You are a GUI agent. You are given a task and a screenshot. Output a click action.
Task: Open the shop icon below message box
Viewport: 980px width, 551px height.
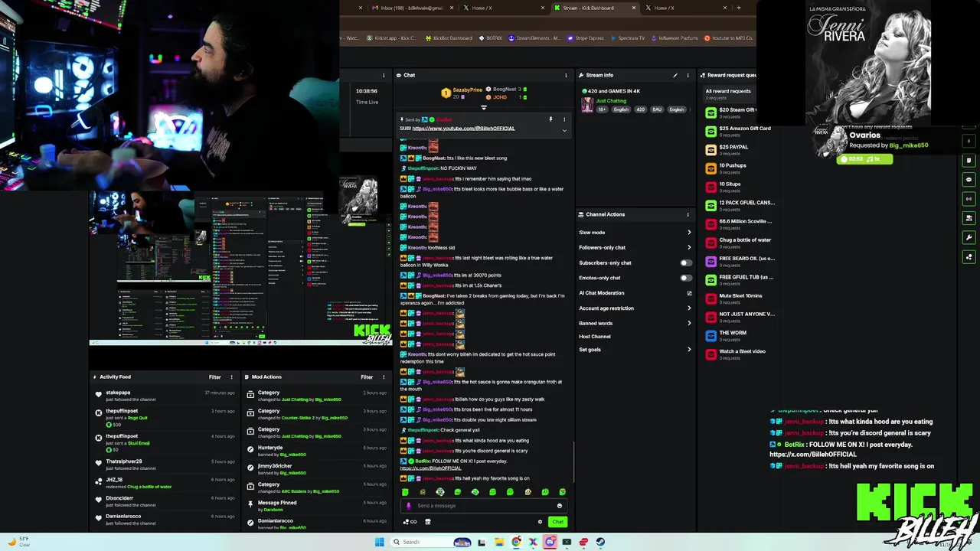pyautogui.click(x=427, y=522)
